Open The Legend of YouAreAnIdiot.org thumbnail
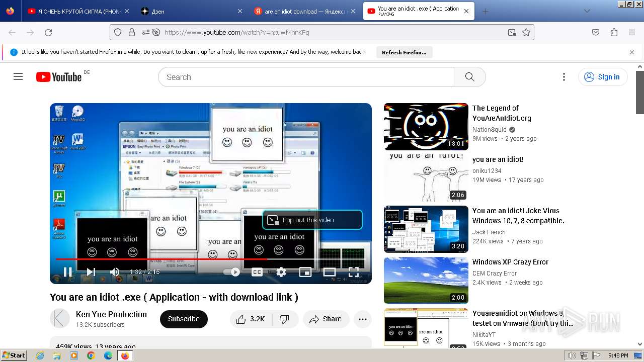 point(426,127)
